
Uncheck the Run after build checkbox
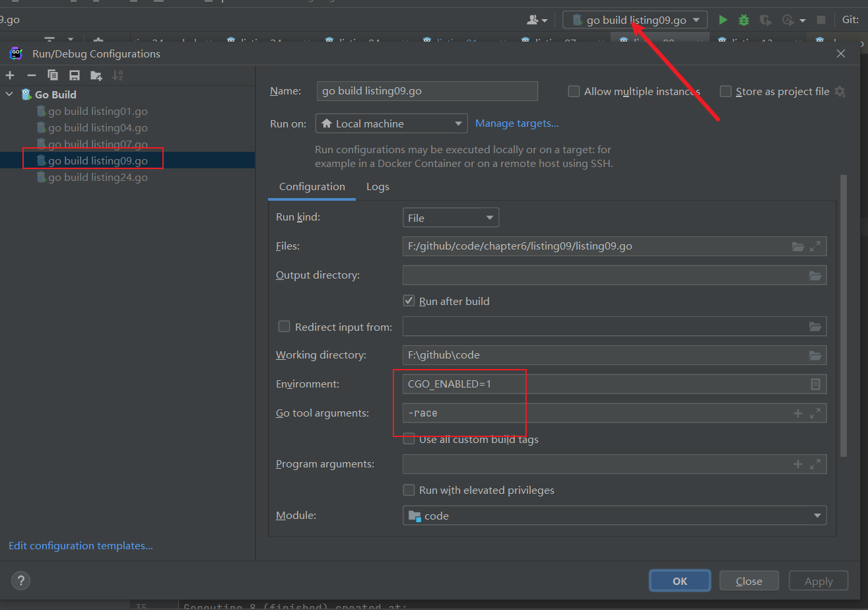[409, 301]
